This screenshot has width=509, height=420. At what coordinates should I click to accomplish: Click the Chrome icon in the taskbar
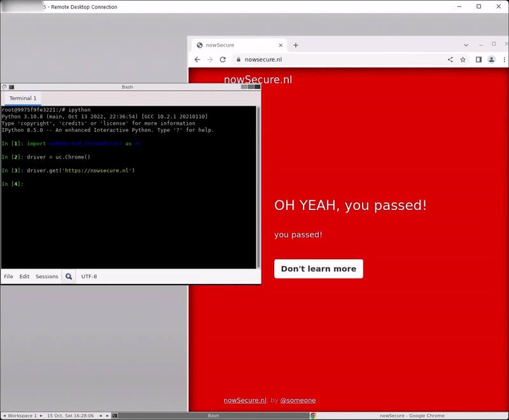click(313, 416)
